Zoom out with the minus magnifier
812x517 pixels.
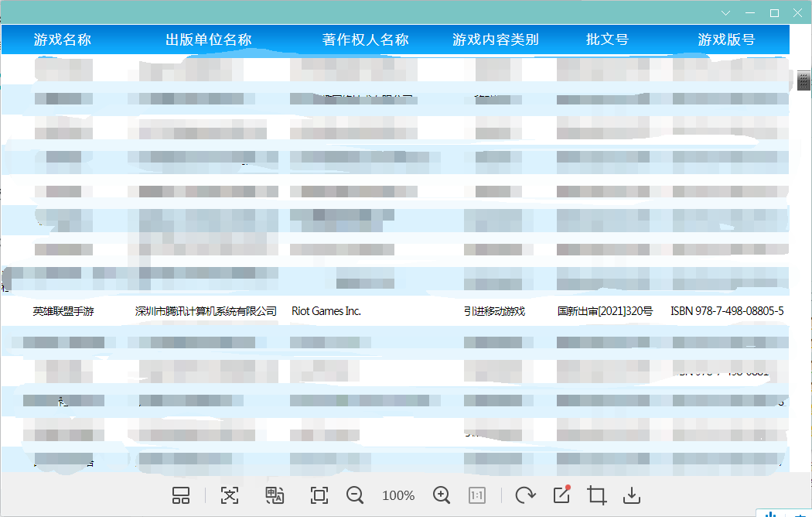pos(355,496)
